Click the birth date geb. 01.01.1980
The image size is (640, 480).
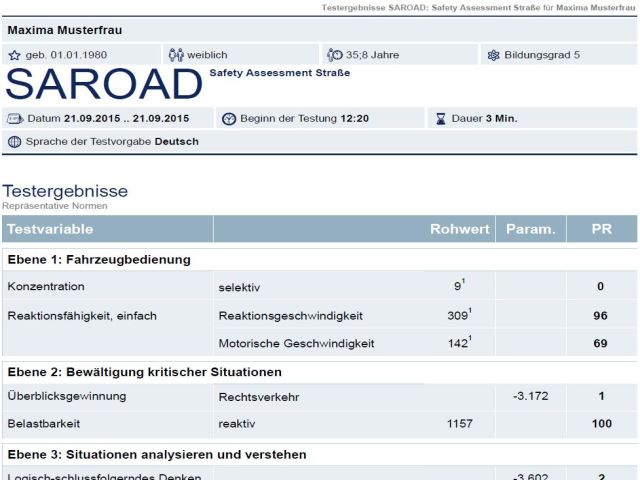[66, 55]
